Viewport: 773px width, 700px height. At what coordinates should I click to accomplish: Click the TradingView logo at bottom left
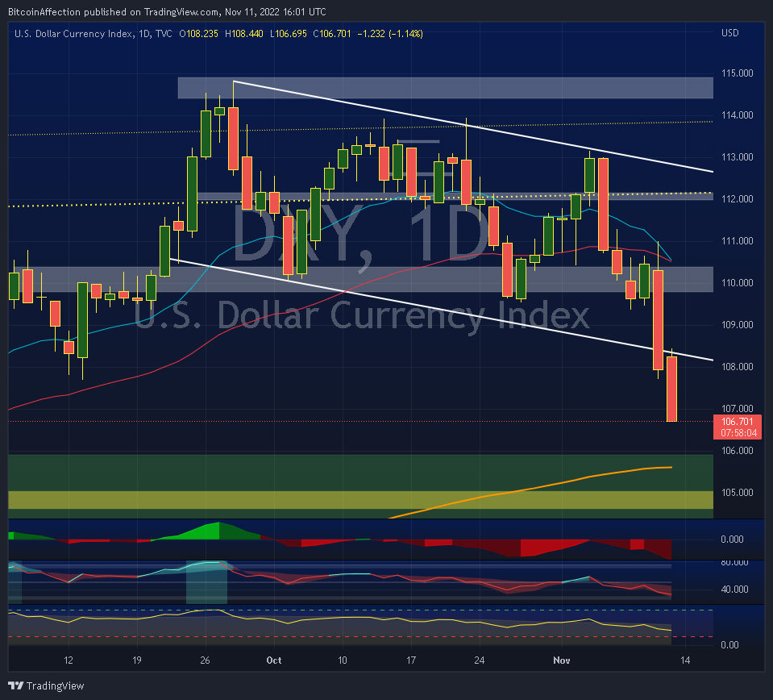[x=46, y=685]
